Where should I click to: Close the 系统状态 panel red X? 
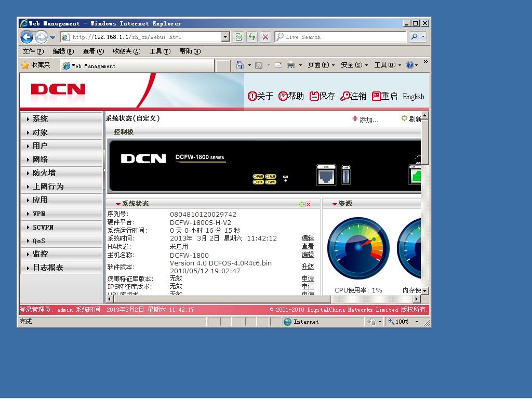(x=309, y=204)
